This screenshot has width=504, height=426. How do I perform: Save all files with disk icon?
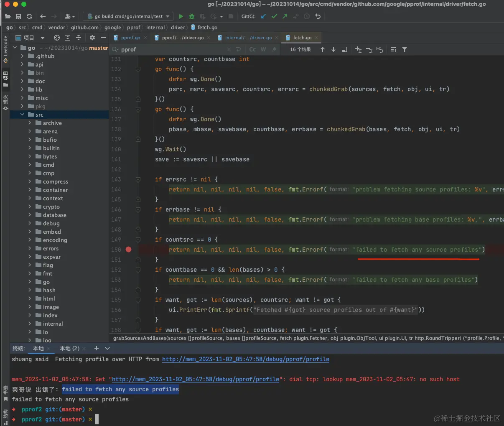(x=18, y=16)
